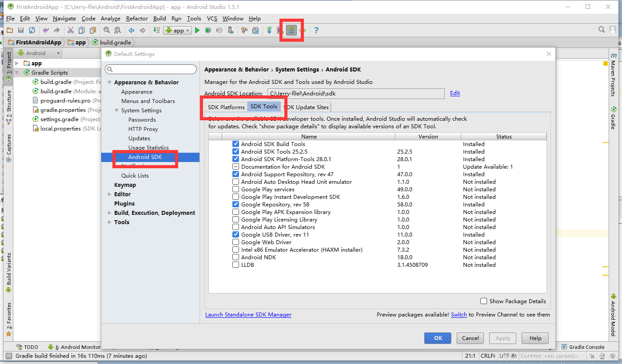This screenshot has width=622, height=364.
Task: Click the Redo arrow in toolbar
Action: [56, 30]
